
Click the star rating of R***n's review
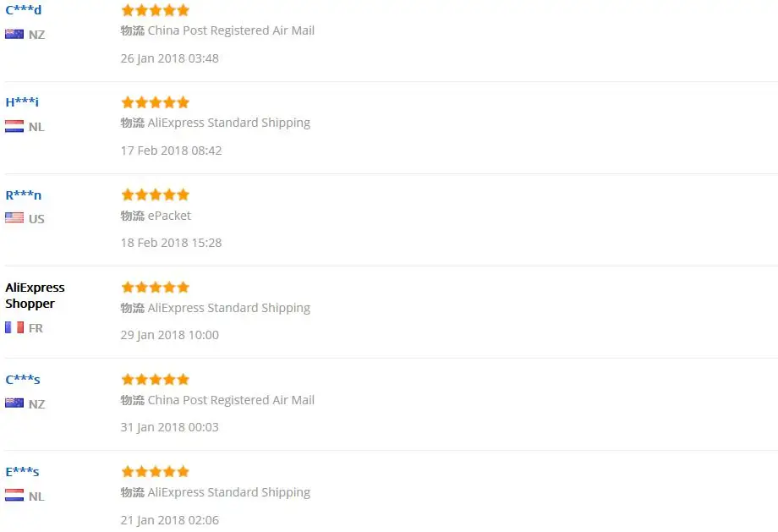tap(156, 195)
